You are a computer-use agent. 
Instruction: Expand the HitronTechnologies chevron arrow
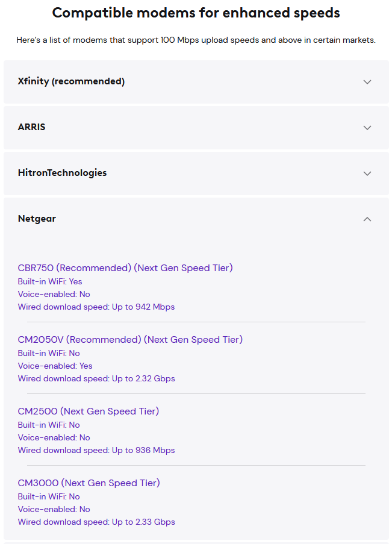(x=367, y=174)
